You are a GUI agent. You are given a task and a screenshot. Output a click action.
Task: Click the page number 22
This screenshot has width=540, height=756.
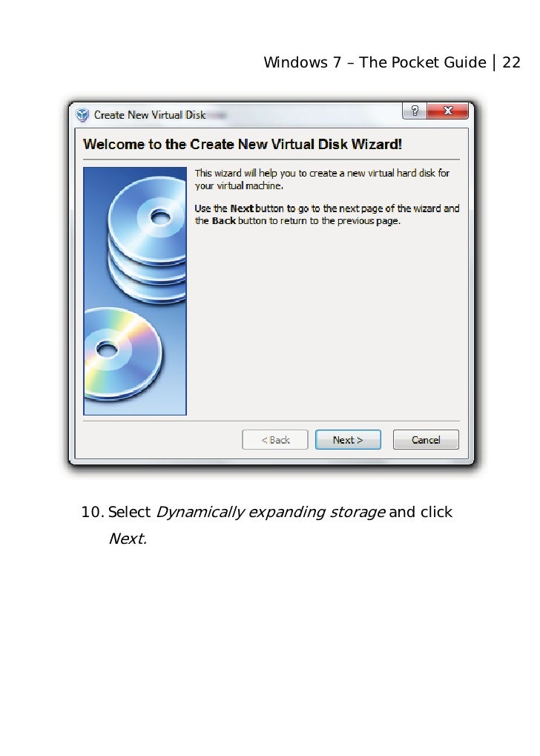[512, 62]
